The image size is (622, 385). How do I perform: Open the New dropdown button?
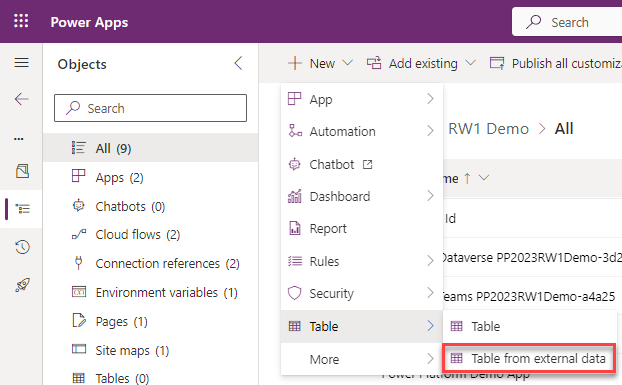click(320, 63)
